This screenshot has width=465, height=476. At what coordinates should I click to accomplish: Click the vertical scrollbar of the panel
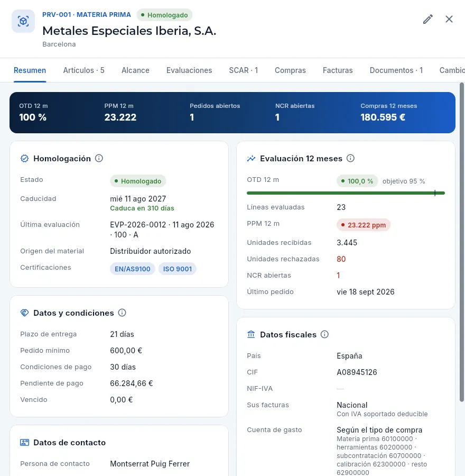coord(462,242)
